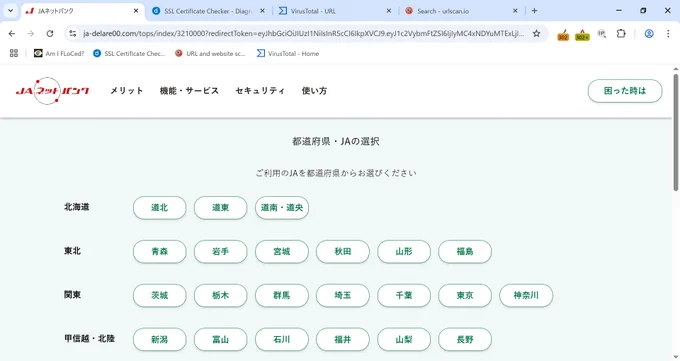Open the メリット menu item
Image resolution: width=680 pixels, height=361 pixels.
pyautogui.click(x=127, y=91)
